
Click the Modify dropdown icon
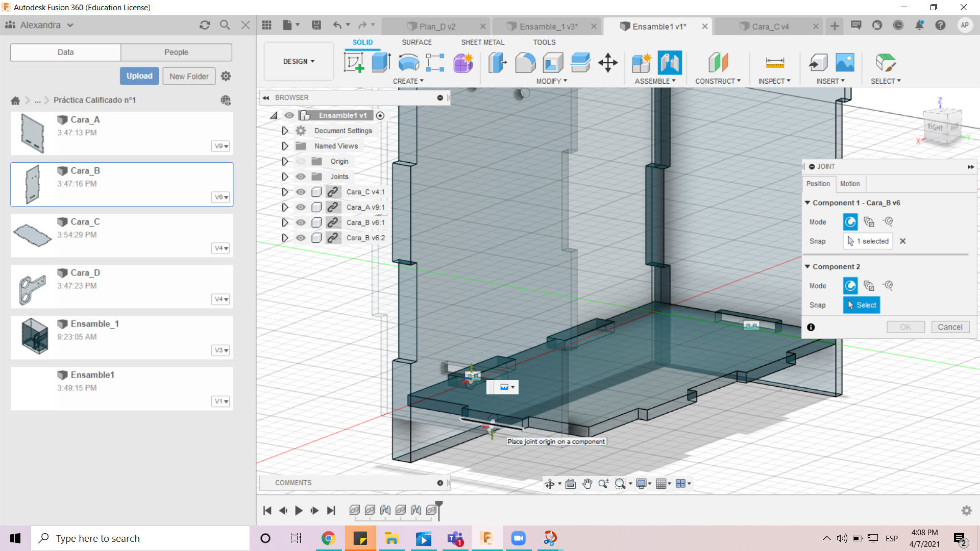566,81
